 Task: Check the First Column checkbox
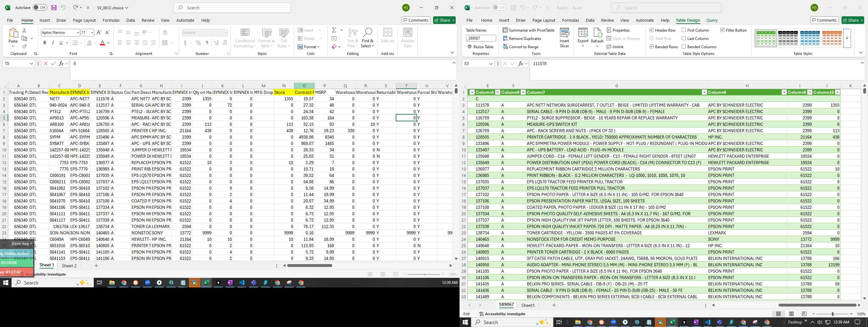pyautogui.click(x=684, y=30)
